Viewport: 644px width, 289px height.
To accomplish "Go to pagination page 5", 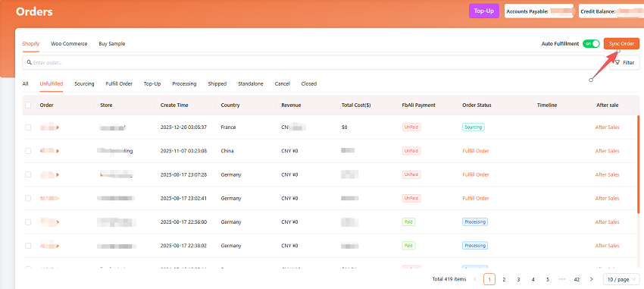I will 548,280.
